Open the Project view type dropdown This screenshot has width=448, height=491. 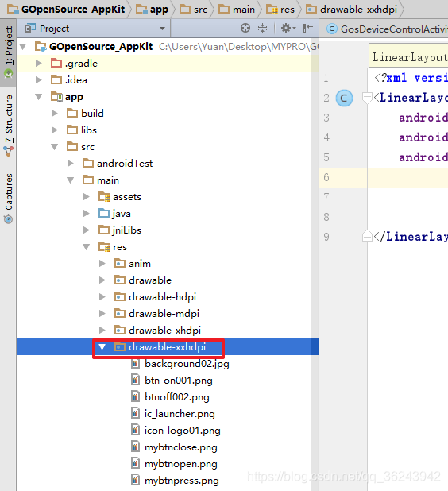pyautogui.click(x=162, y=29)
